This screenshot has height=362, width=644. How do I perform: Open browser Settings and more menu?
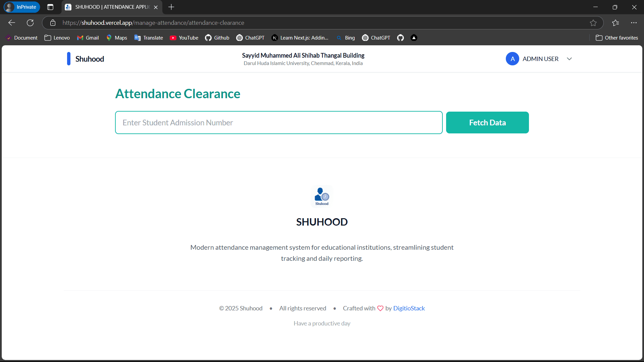click(x=634, y=23)
